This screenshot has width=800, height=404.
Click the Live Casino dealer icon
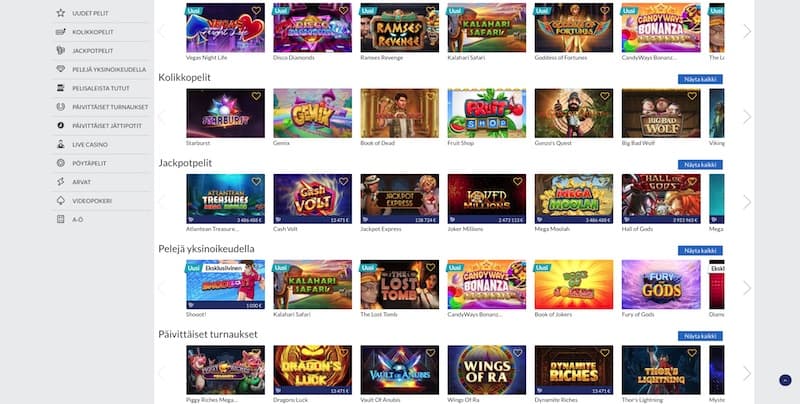(61, 144)
